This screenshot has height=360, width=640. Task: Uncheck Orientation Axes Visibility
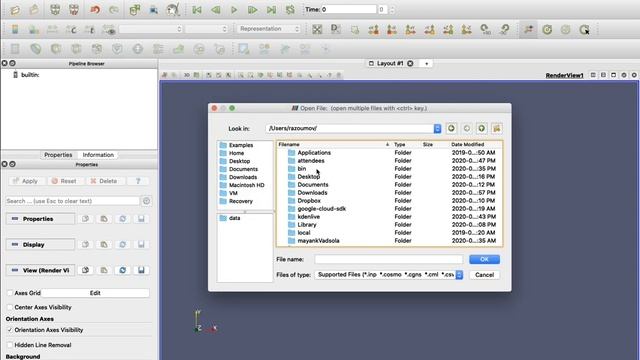click(x=10, y=330)
